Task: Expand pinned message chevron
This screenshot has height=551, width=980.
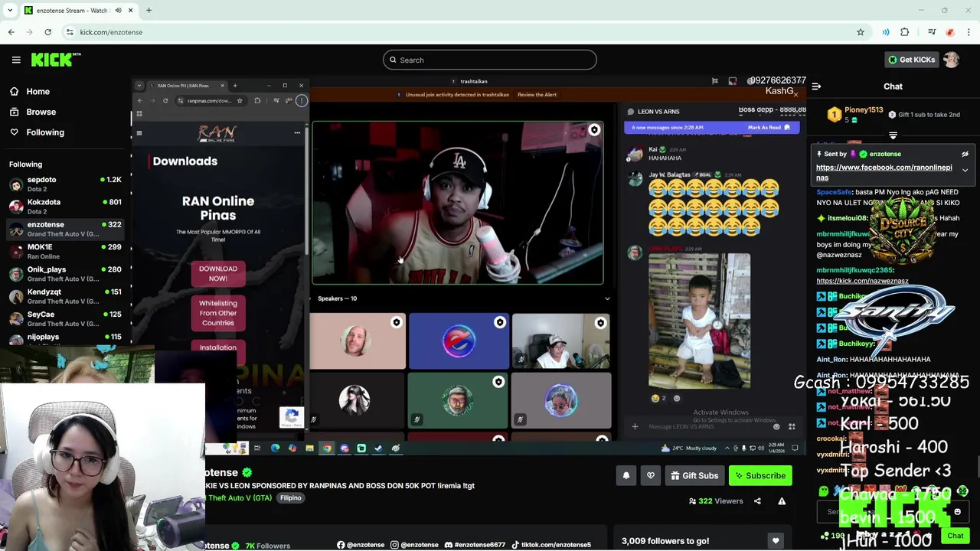Action: (965, 170)
